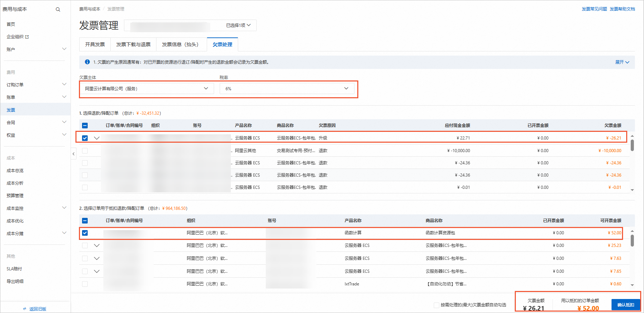This screenshot has width=644, height=313.
Task: Click the up arrow of the refund orders scrollbar
Action: tap(632, 136)
